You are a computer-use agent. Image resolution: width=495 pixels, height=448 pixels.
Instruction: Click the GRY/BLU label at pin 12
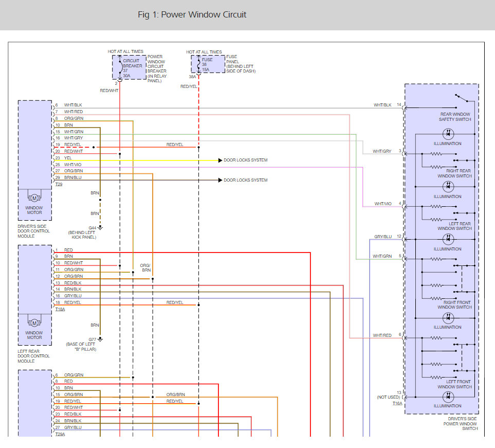[x=383, y=237]
